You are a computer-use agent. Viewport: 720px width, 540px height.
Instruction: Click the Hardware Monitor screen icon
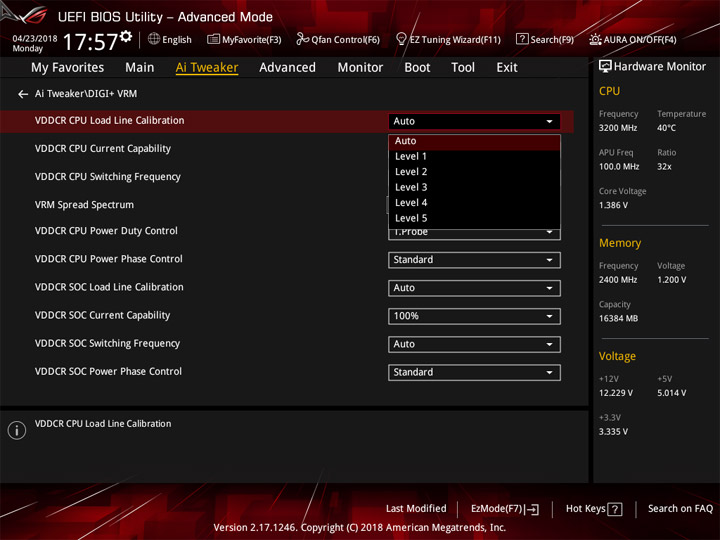point(605,67)
